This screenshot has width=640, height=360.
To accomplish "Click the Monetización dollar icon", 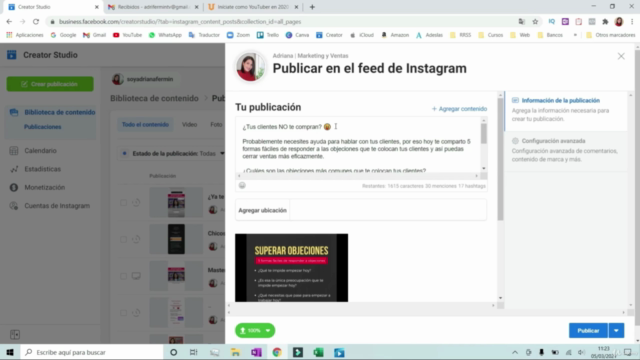I will click(14, 187).
